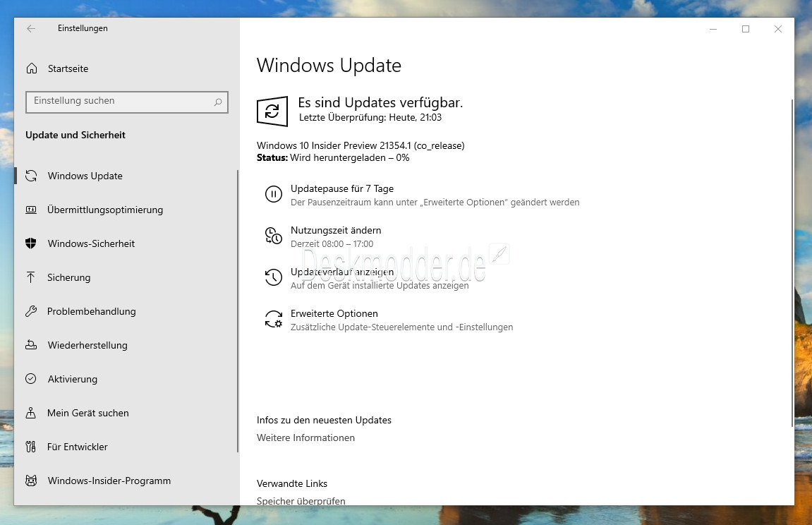
Task: Click the Windows-Sicherheit shield icon
Action: point(31,243)
